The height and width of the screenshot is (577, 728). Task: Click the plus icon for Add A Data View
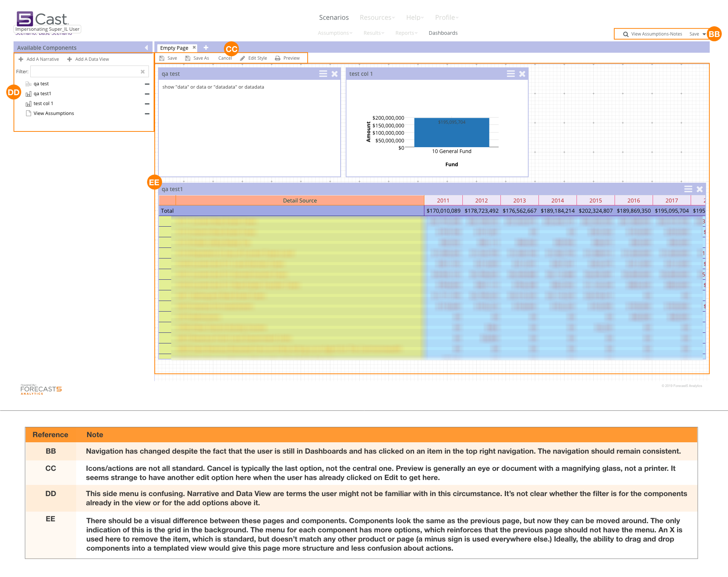point(69,59)
